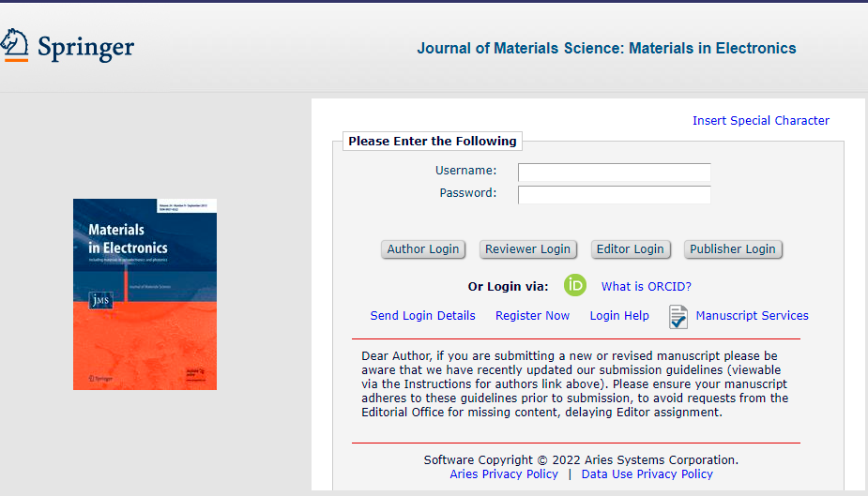Focus the Password input field

coord(614,194)
